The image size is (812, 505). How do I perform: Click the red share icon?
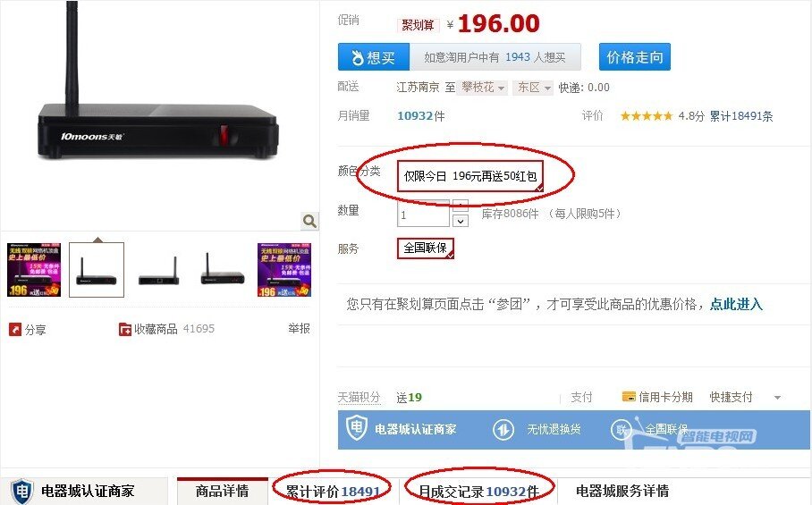[x=15, y=329]
